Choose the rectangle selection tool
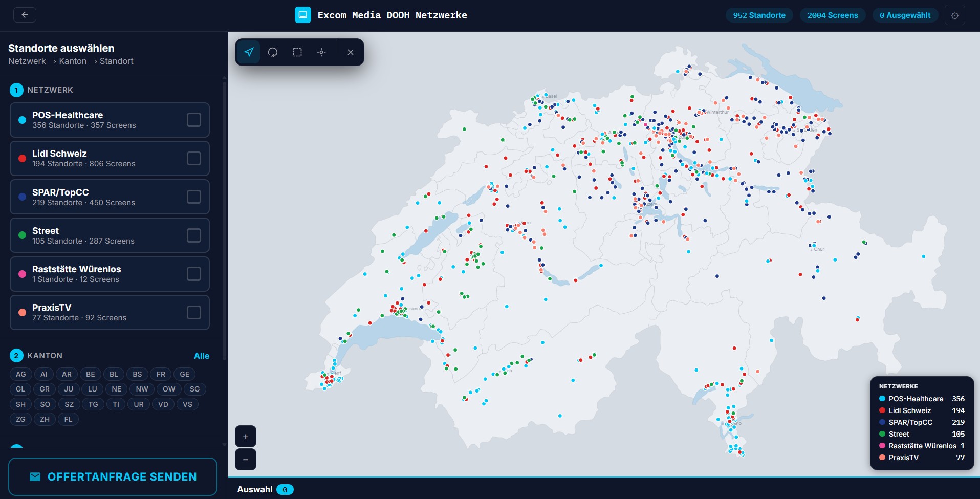The width and height of the screenshot is (980, 499). click(x=297, y=52)
